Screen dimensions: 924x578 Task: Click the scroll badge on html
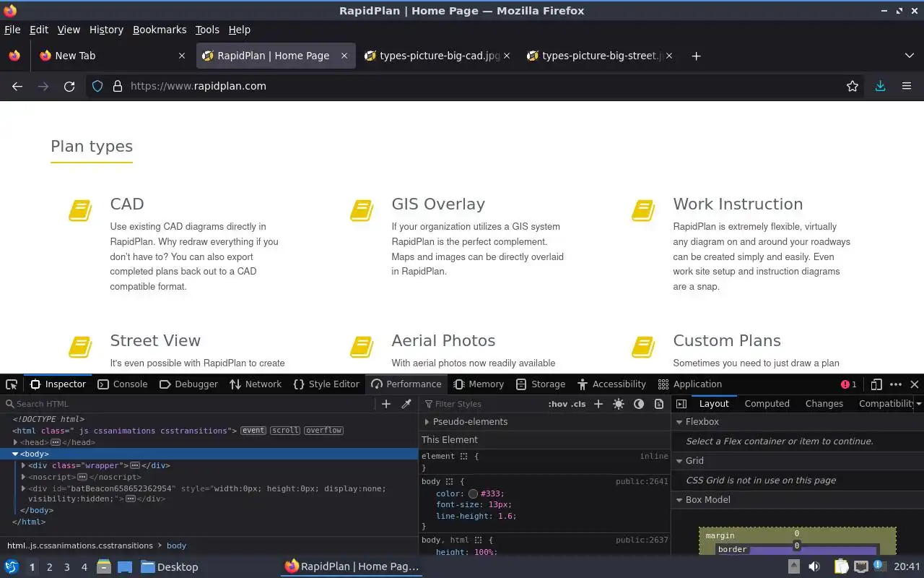click(x=285, y=431)
